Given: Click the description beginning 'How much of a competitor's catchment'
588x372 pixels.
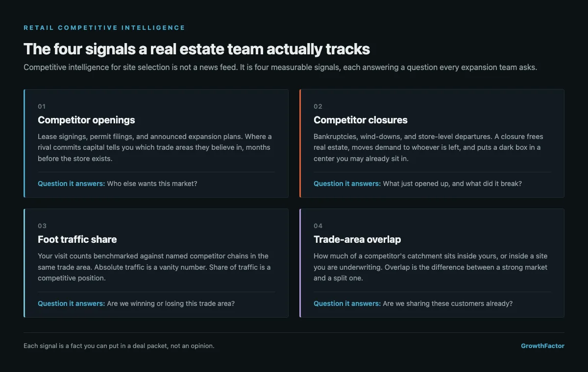Looking at the screenshot, I should click(431, 267).
